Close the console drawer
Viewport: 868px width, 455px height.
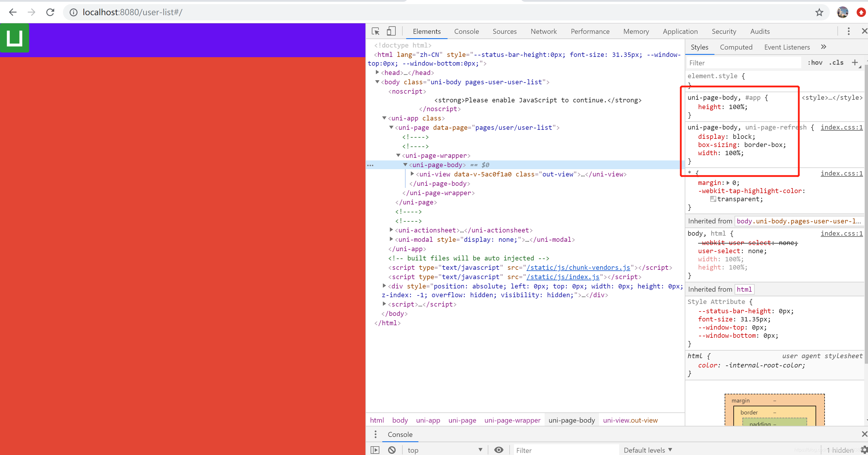click(864, 434)
